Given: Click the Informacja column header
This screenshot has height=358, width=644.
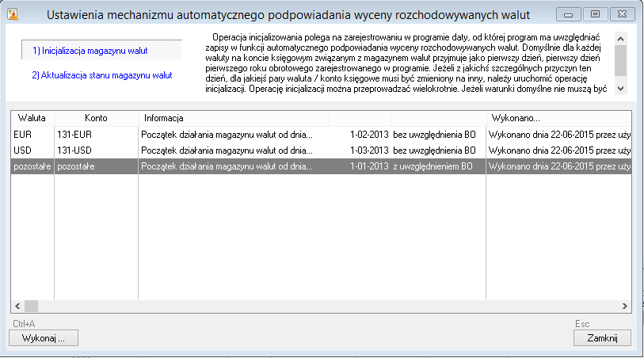Looking at the screenshot, I should point(234,118).
